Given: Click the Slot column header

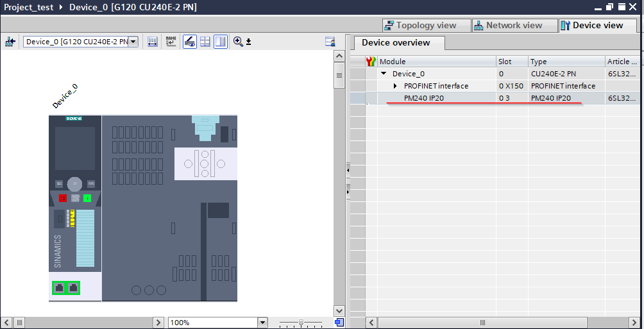Looking at the screenshot, I should click(512, 62).
